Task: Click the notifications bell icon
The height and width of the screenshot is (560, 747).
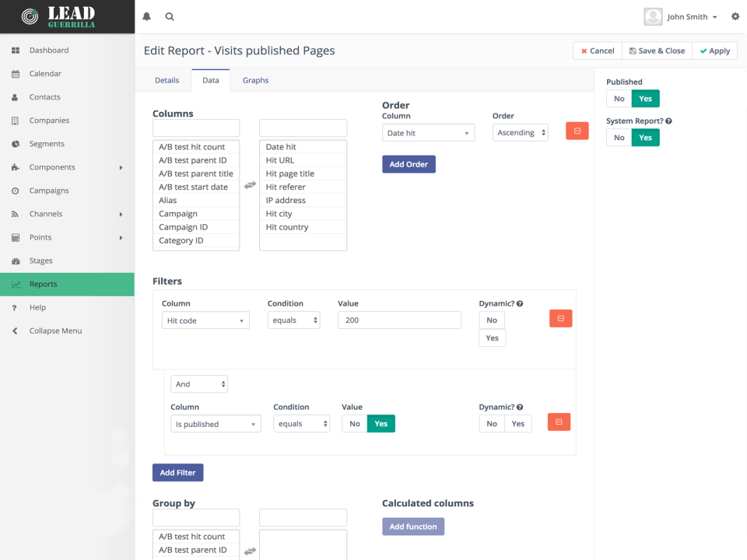Action: pyautogui.click(x=146, y=16)
